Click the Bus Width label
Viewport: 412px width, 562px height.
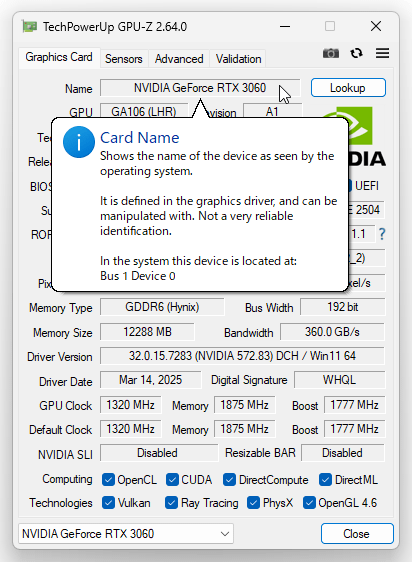point(269,308)
